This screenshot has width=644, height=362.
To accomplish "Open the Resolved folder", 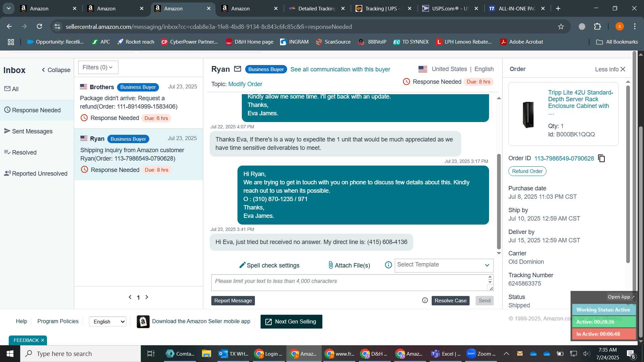I will (x=37, y=152).
